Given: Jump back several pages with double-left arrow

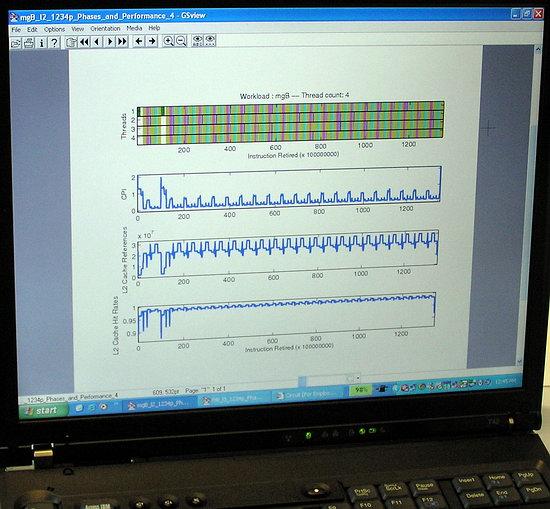Looking at the screenshot, I should coord(84,42).
